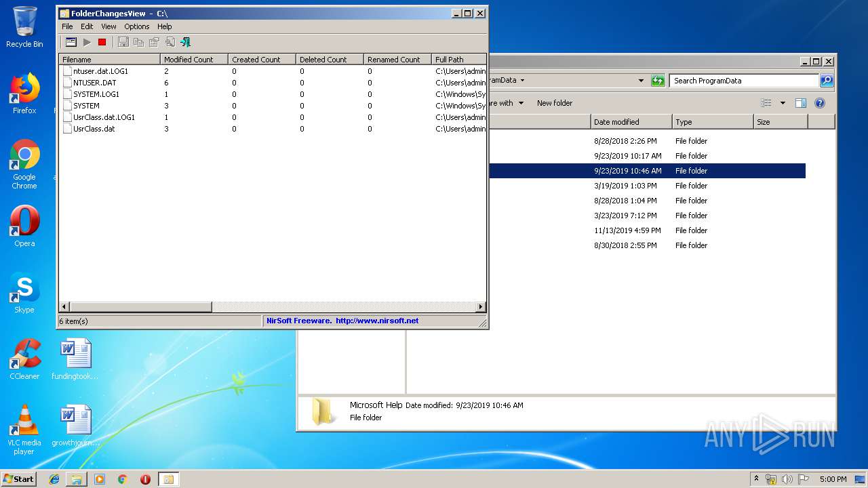Click the Find toolbar icon in FolderChangesView
868x488 pixels.
[170, 42]
